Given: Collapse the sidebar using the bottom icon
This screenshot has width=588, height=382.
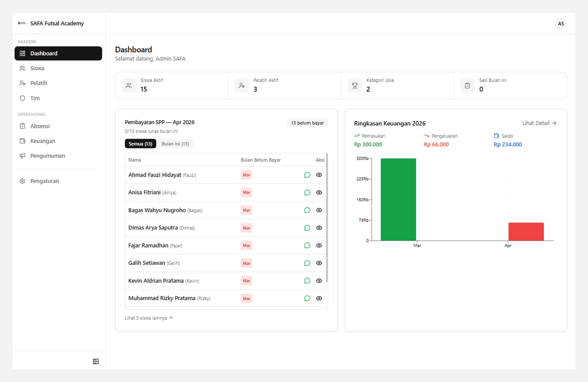Looking at the screenshot, I should tap(96, 361).
